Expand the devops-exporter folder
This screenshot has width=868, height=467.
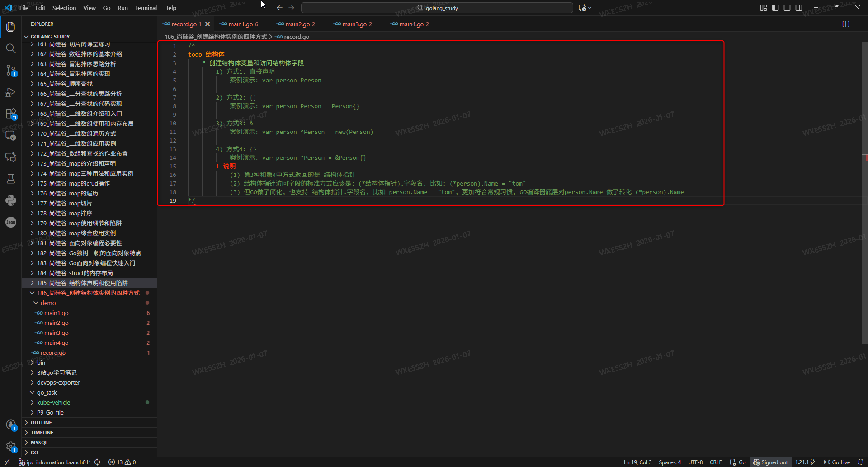coord(89,382)
